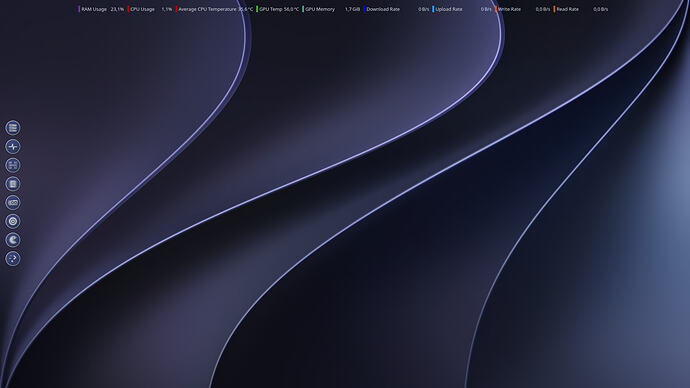Viewport: 690px width, 388px height.
Task: Click the RAM usage value 23,1%
Action: 117,9
